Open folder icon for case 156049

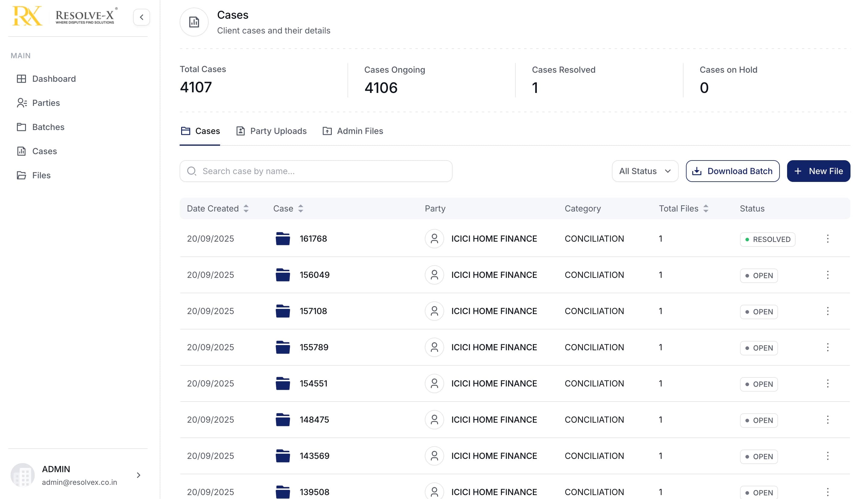pos(283,275)
